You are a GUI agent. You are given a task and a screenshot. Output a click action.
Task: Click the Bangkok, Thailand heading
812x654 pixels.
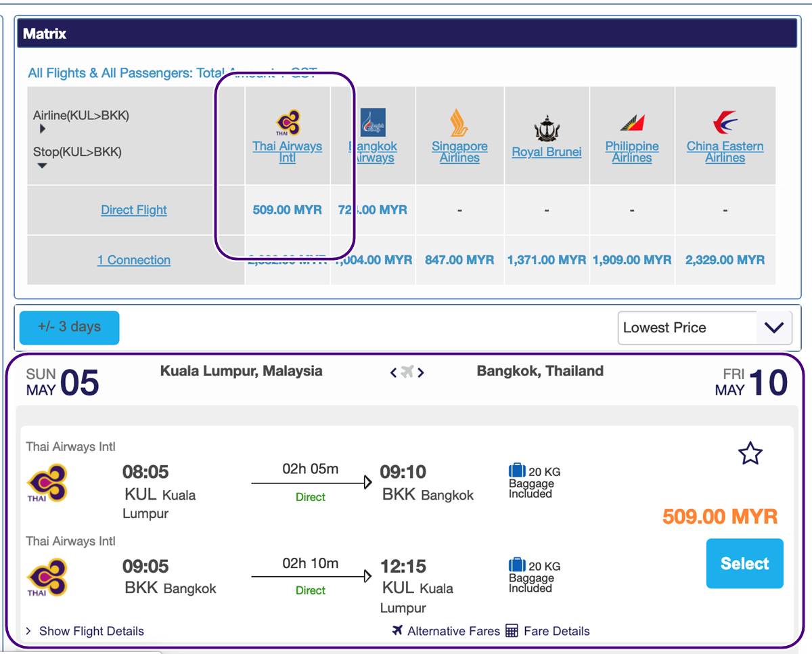pyautogui.click(x=540, y=371)
